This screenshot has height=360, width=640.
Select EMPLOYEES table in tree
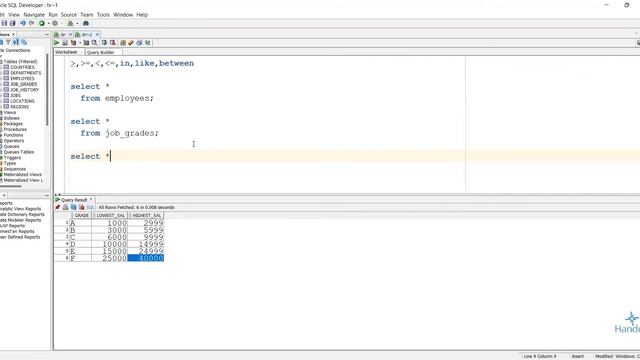pyautogui.click(x=22, y=79)
